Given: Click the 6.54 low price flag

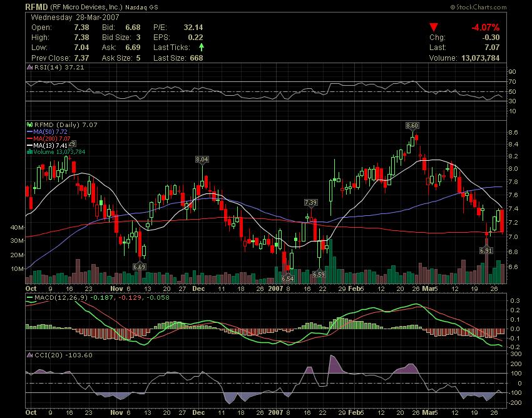Looking at the screenshot, I should click(x=288, y=278).
